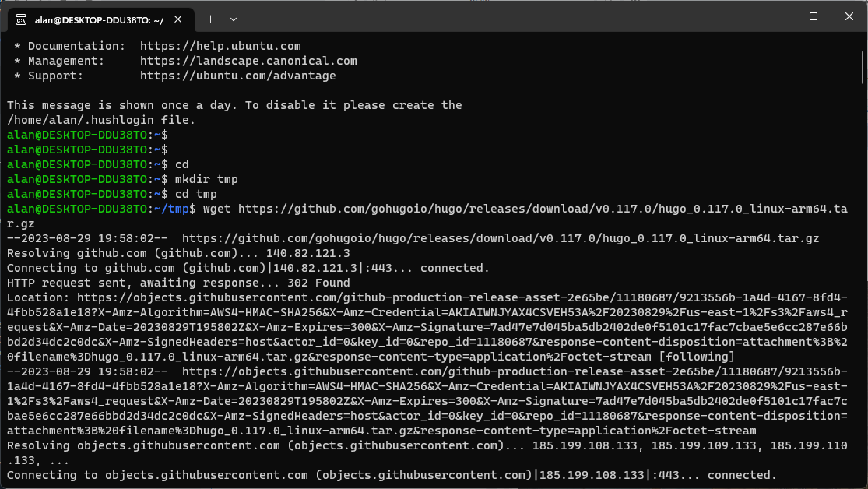Viewport: 868px width, 489px height.
Task: Expand the new tab profile dropdown
Action: [x=234, y=19]
